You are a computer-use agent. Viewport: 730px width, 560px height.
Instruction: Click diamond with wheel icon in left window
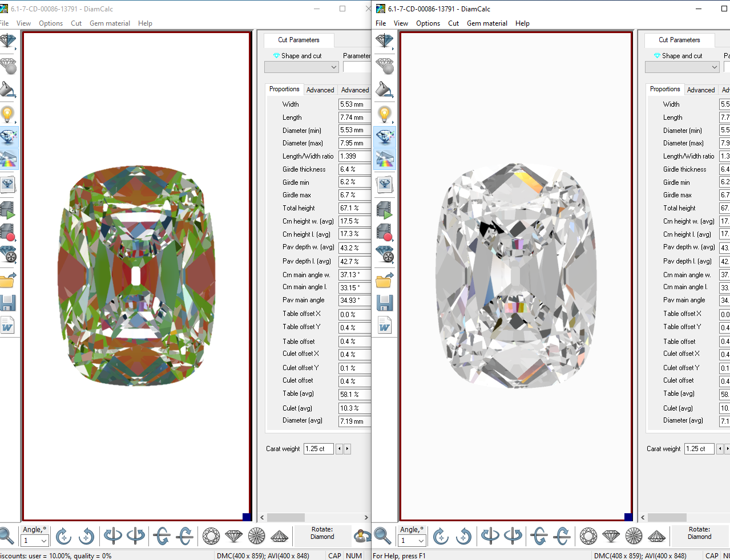[8, 254]
